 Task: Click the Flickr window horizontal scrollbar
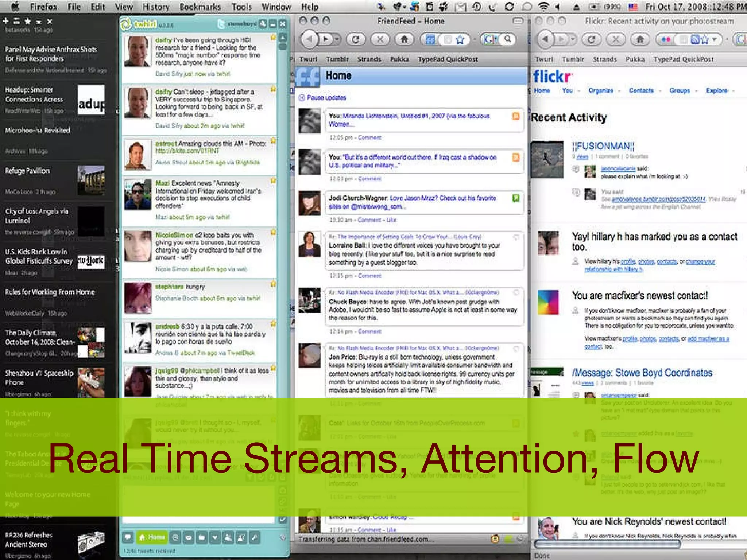607,544
